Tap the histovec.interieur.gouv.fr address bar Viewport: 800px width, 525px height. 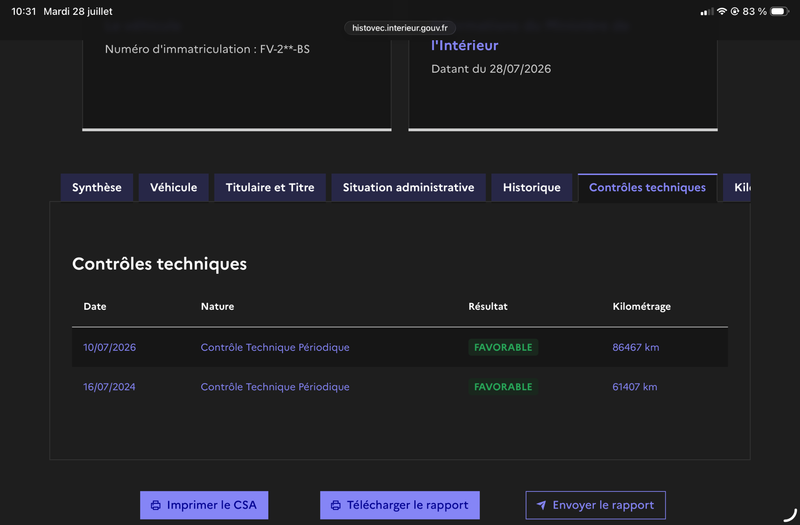point(400,28)
